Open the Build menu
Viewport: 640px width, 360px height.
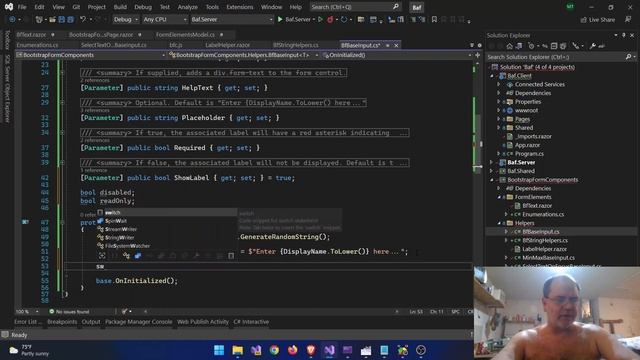coord(120,7)
